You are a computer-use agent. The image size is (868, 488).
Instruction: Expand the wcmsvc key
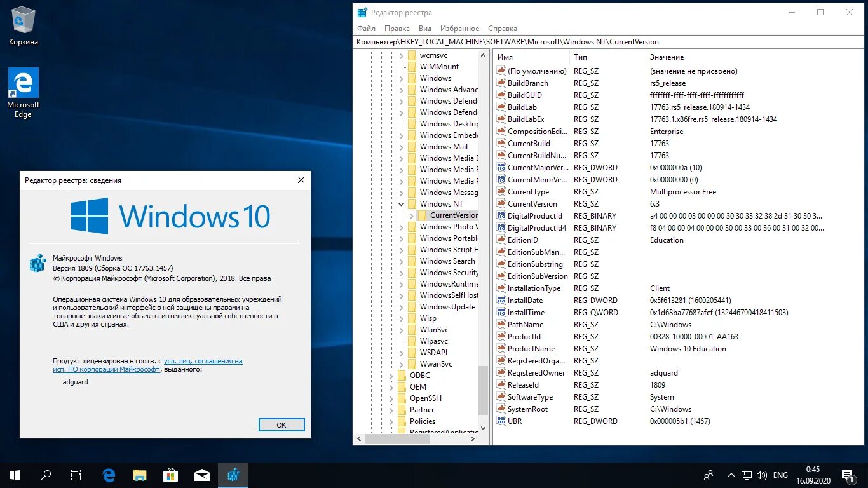pyautogui.click(x=401, y=55)
